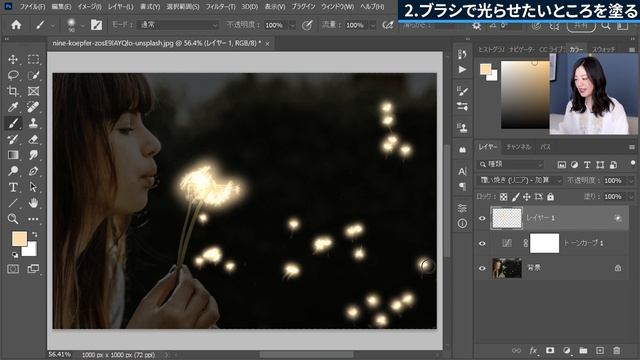Switch to the パス tab
The height and width of the screenshot is (360, 640).
click(x=545, y=147)
